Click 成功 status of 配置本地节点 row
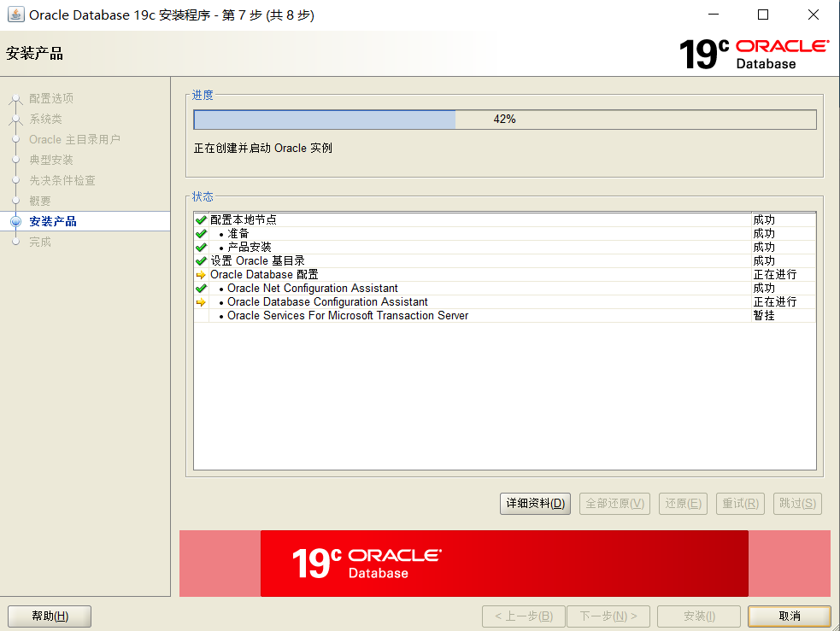 click(x=764, y=220)
